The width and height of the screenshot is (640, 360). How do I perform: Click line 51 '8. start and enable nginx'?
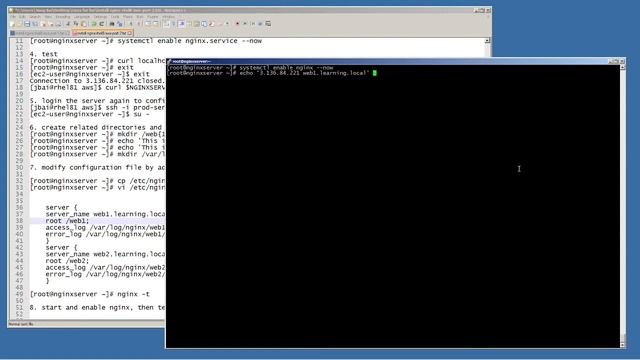point(97,307)
